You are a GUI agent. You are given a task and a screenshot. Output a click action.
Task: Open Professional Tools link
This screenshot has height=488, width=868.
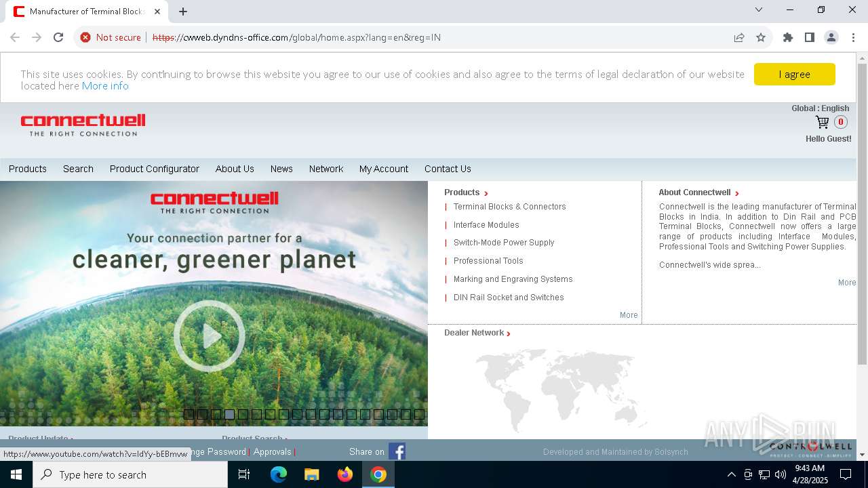click(488, 261)
